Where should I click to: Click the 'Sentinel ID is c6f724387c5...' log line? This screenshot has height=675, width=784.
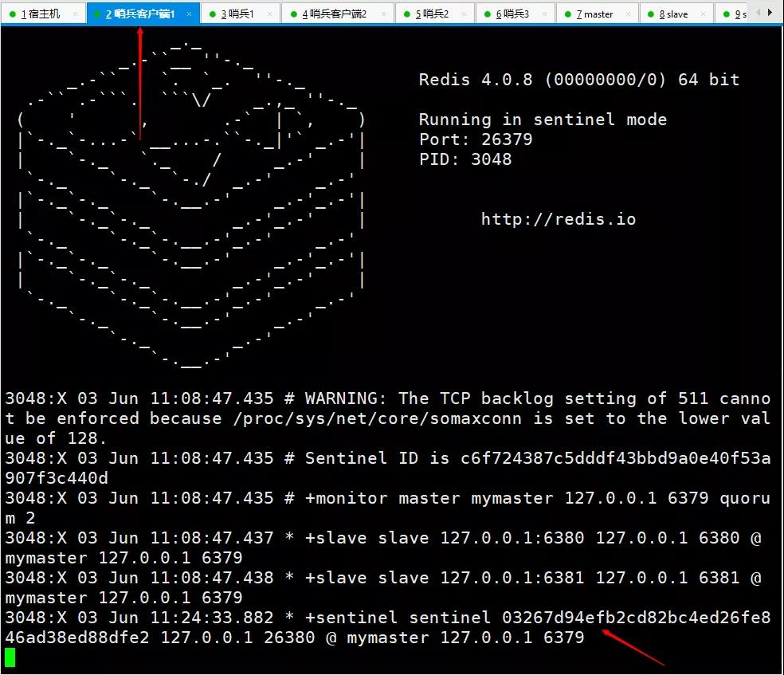[387, 468]
